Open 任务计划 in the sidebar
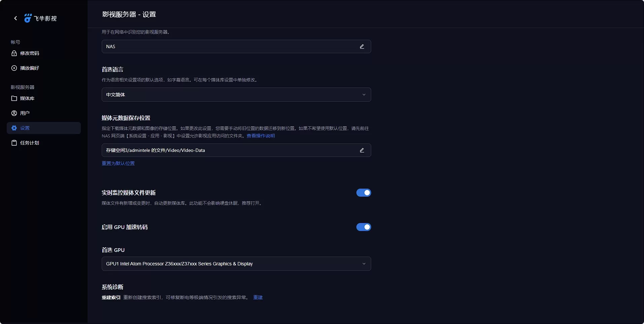This screenshot has height=324, width=644. [44, 143]
